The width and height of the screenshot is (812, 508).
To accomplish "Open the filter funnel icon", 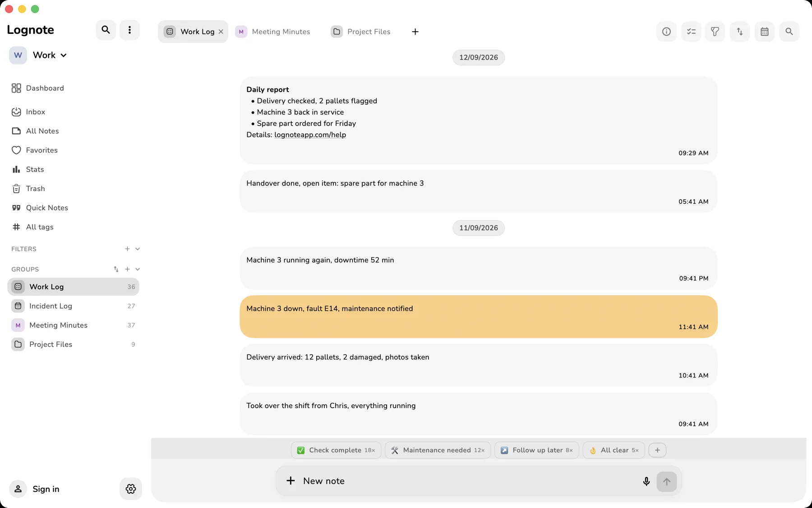I will (x=715, y=32).
